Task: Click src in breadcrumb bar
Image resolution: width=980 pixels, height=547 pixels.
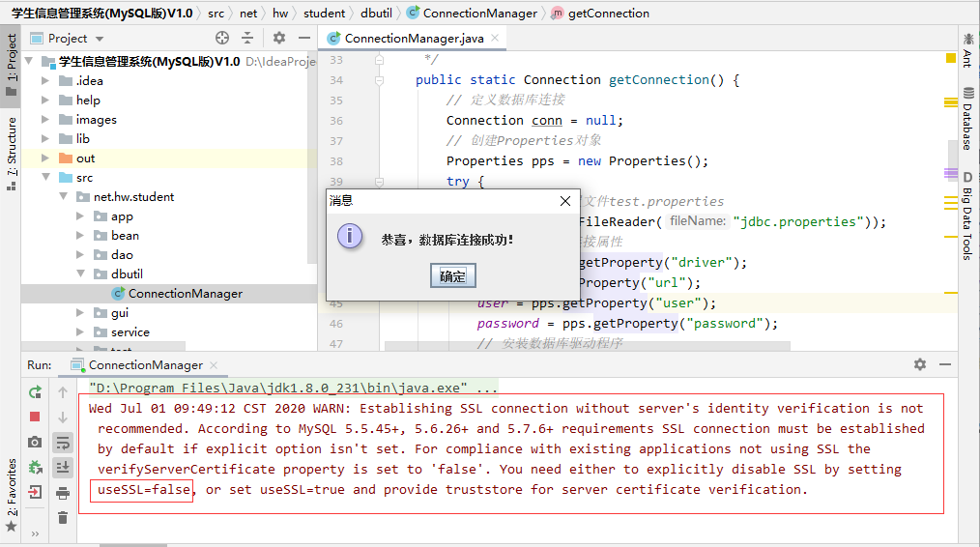Action: coord(216,14)
